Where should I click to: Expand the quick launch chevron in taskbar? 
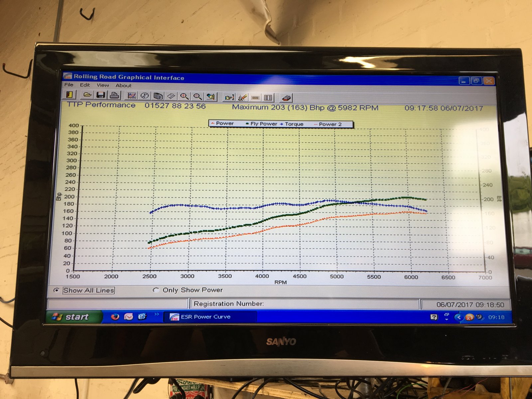157,314
